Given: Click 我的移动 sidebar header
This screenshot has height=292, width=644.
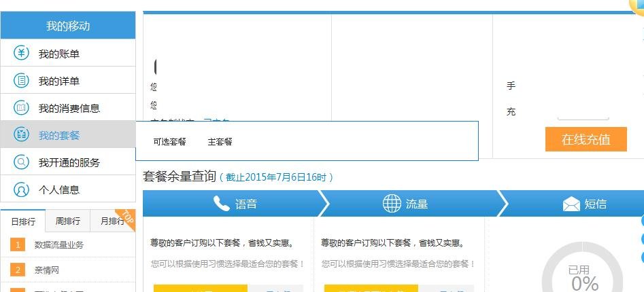Looking at the screenshot, I should (x=68, y=25).
